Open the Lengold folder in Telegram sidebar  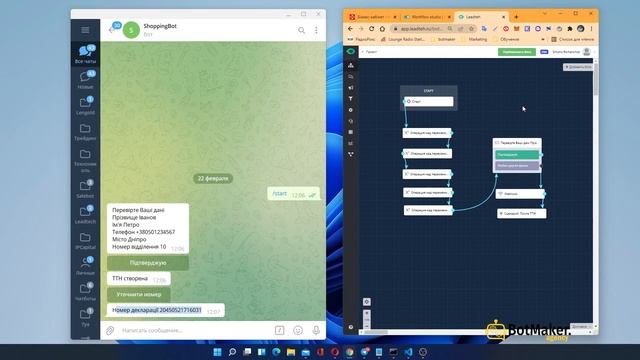pos(85,105)
